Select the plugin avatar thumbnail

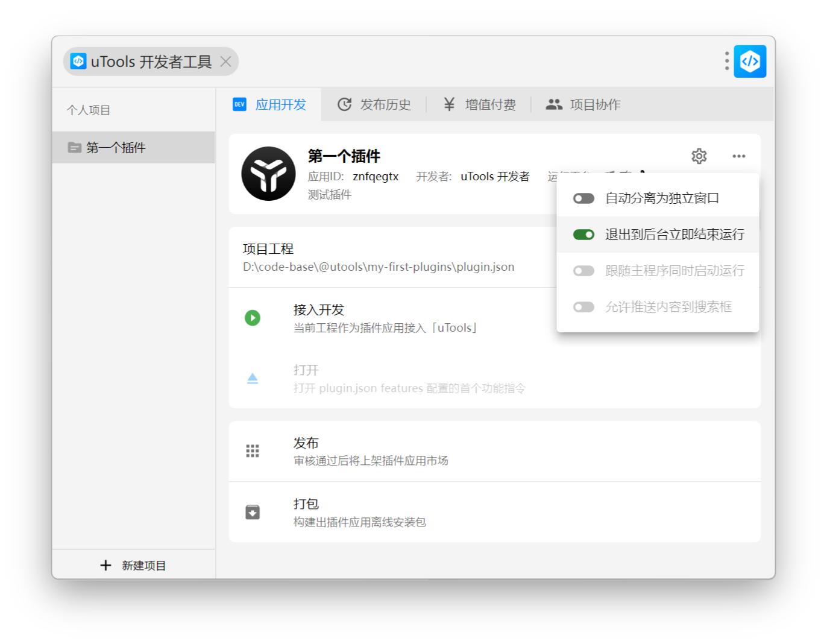point(268,174)
